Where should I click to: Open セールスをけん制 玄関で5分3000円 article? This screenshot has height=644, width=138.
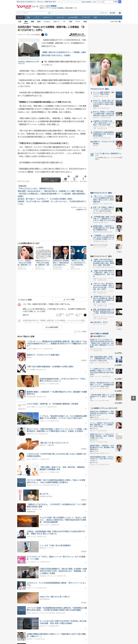pyautogui.click(x=63, y=622)
